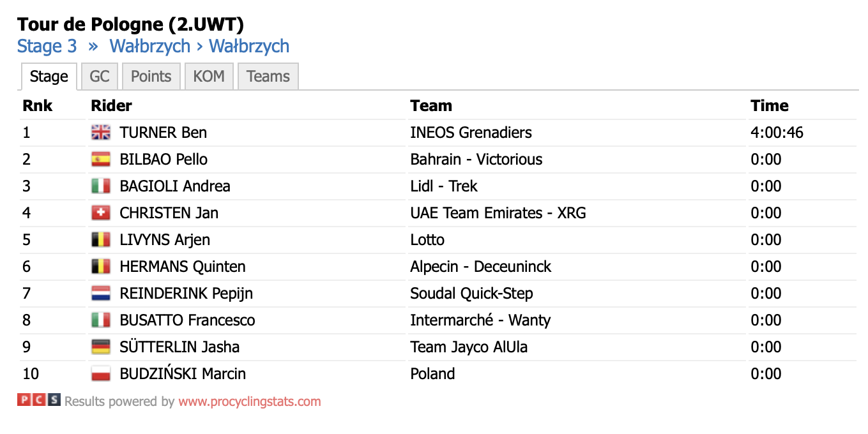The width and height of the screenshot is (868, 434).
Task: Click the Swiss flag beside CHRISTEN Jan
Action: tap(101, 213)
